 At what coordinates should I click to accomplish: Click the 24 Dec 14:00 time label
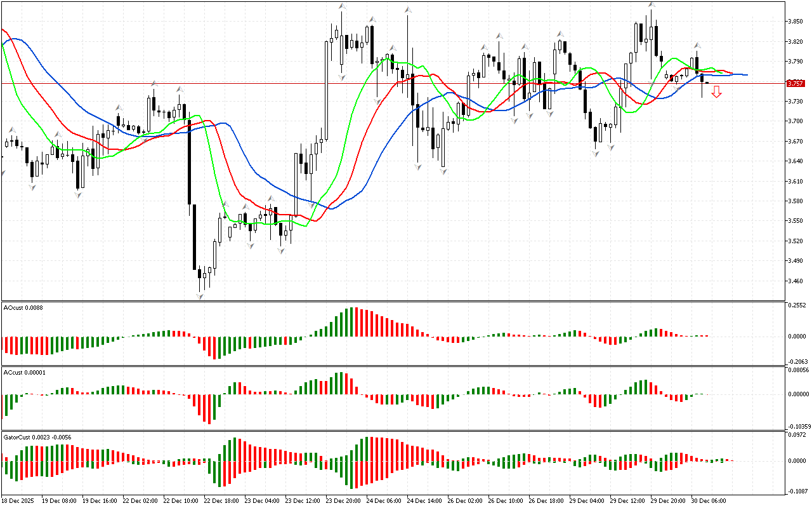[x=424, y=500]
